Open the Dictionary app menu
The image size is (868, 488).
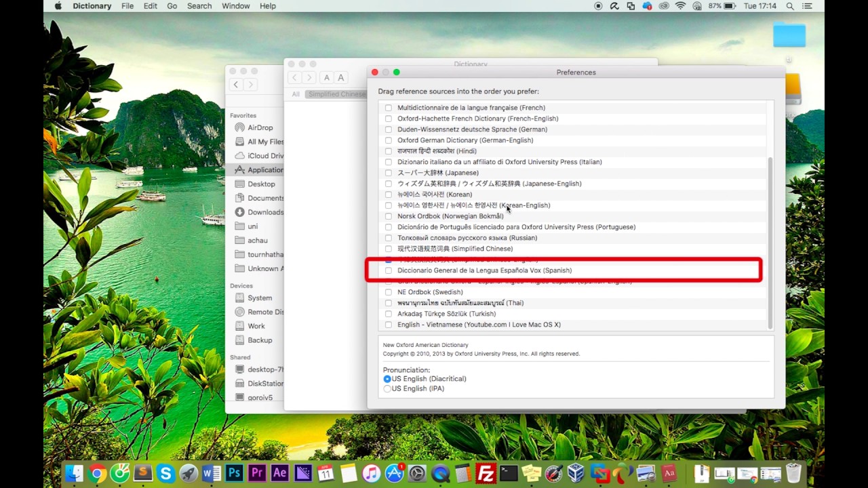pos(92,6)
